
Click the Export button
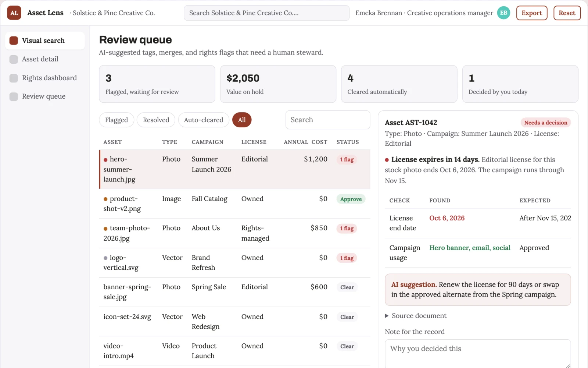coord(532,13)
